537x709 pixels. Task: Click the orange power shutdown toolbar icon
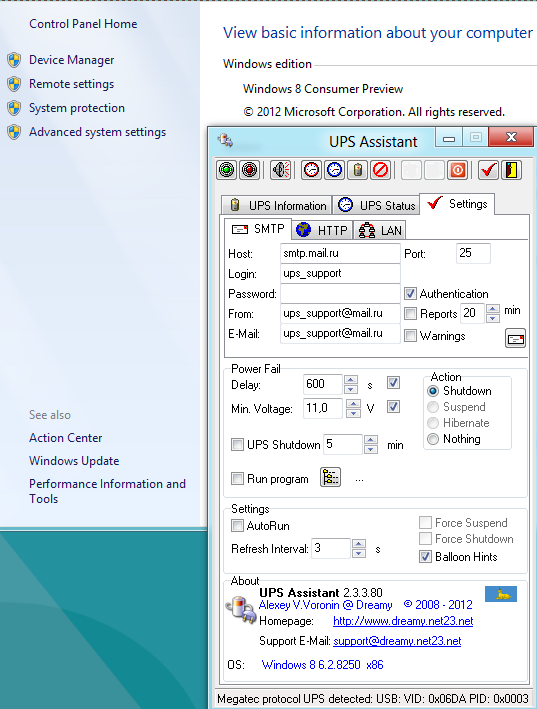(x=457, y=170)
